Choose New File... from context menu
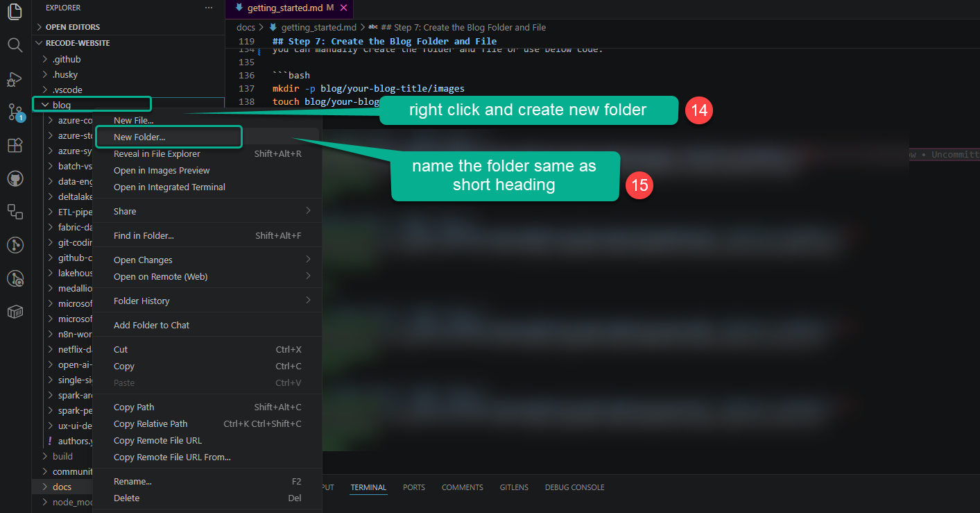This screenshot has width=980, height=513. [207, 121]
